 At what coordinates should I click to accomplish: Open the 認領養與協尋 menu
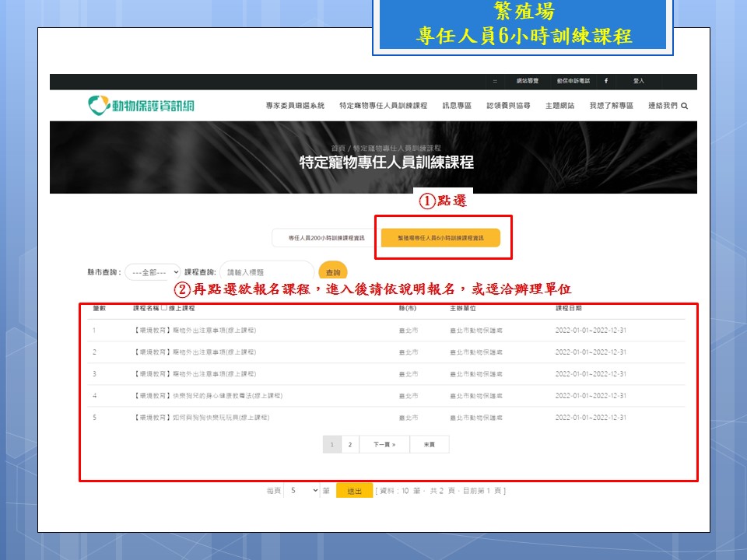508,105
